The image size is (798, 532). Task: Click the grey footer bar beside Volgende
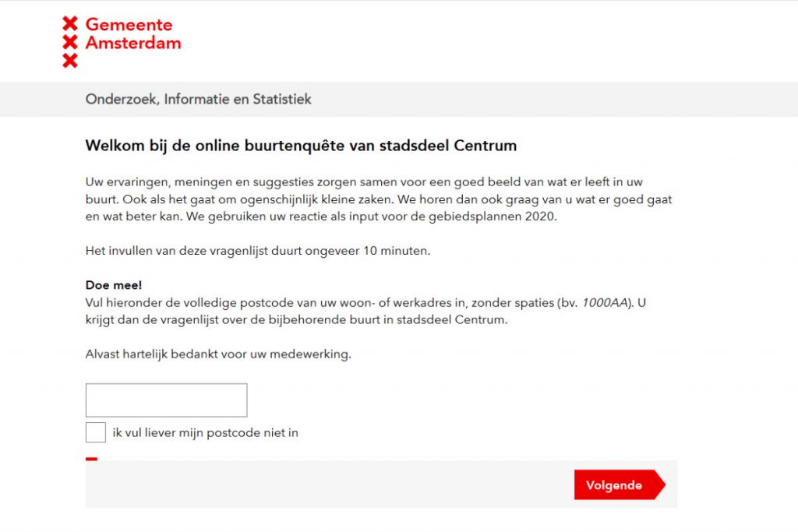pos(330,484)
